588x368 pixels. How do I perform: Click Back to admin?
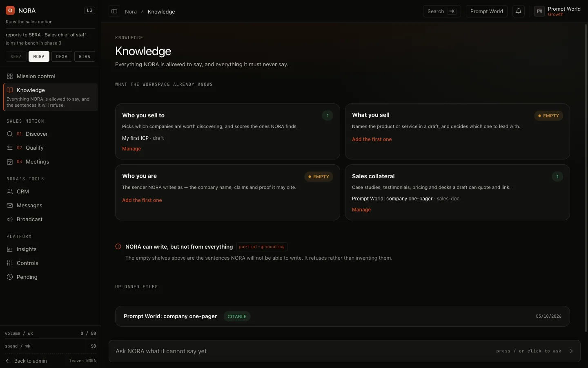coord(26,361)
